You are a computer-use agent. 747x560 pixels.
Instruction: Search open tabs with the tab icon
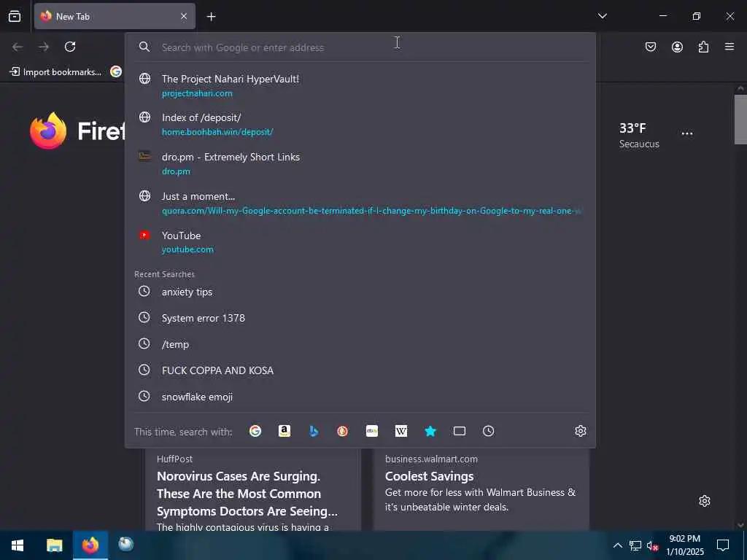pos(460,431)
